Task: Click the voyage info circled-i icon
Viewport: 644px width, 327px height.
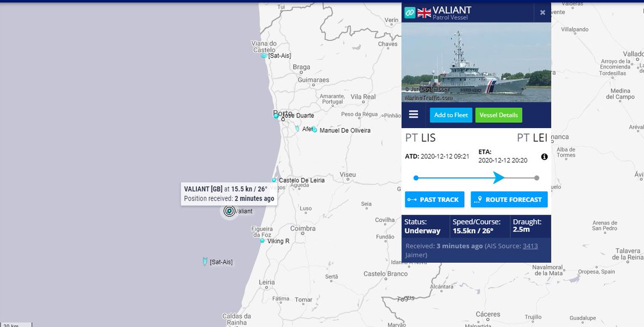Action: [544, 156]
